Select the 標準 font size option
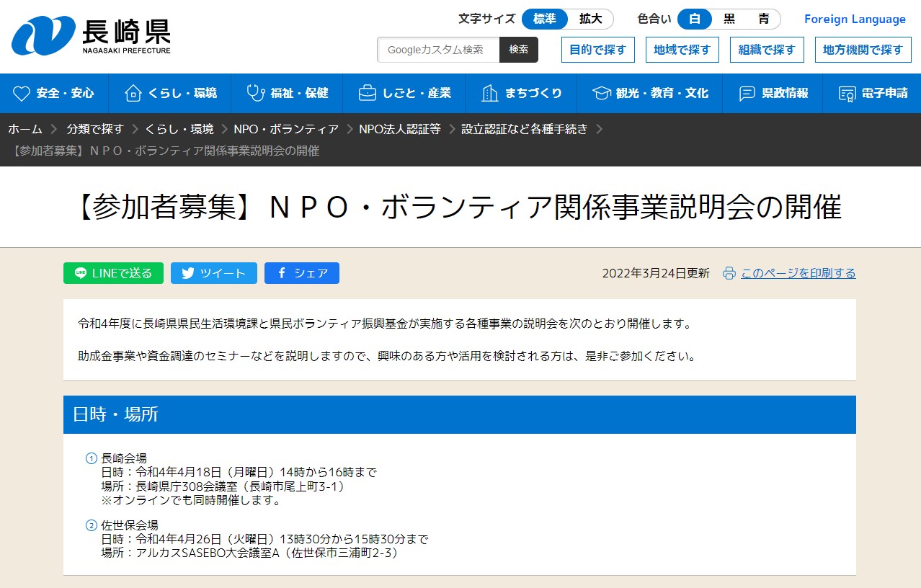The image size is (921, 588). tap(544, 19)
